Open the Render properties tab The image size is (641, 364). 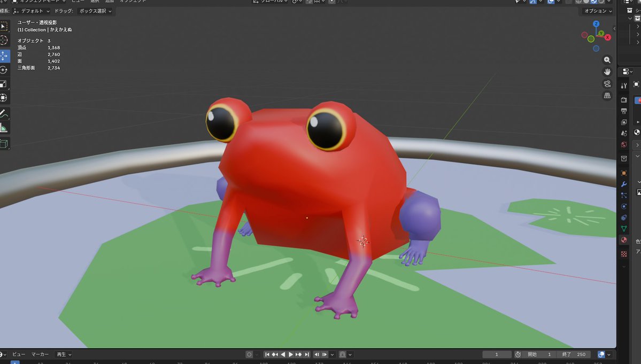[624, 99]
